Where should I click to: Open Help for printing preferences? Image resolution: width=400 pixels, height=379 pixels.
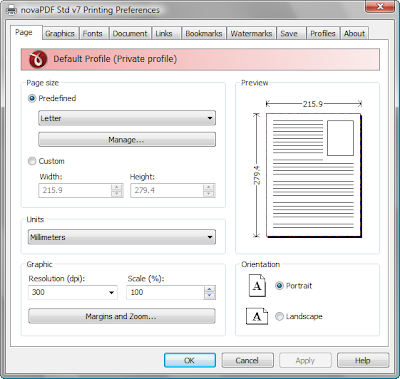[363, 360]
